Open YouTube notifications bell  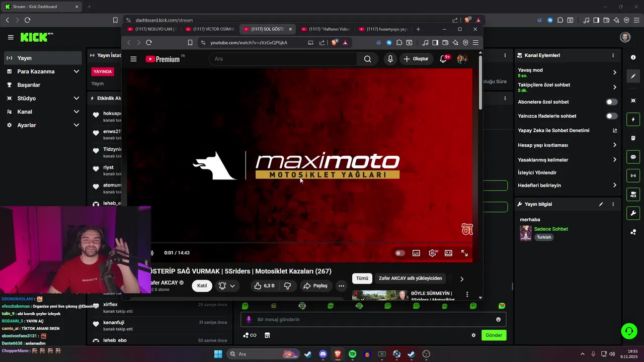443,59
